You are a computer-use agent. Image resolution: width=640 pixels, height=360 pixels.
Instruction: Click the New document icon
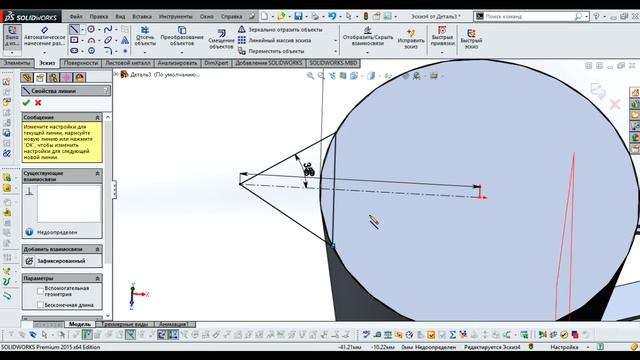coord(264,16)
